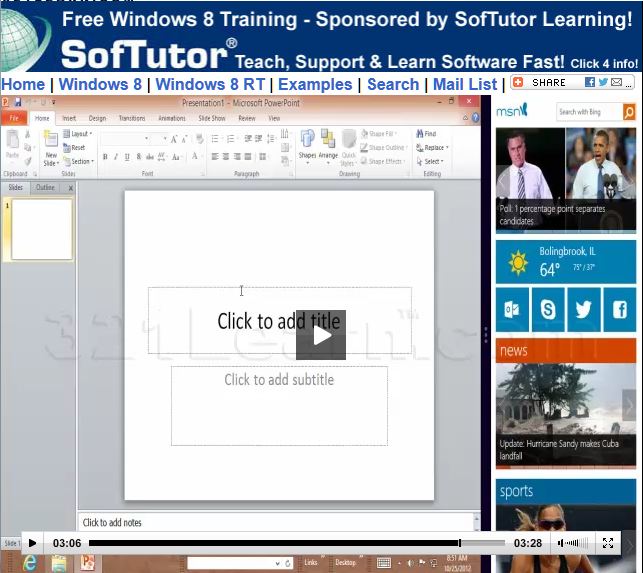The height and width of the screenshot is (573, 643).
Task: Open the Layout dropdown
Action: [x=78, y=134]
